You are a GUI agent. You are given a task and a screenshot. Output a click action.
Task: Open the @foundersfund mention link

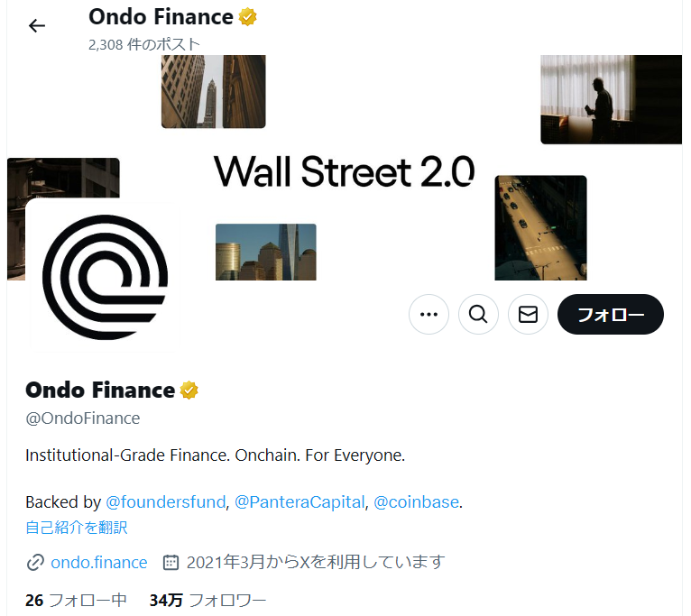click(166, 501)
